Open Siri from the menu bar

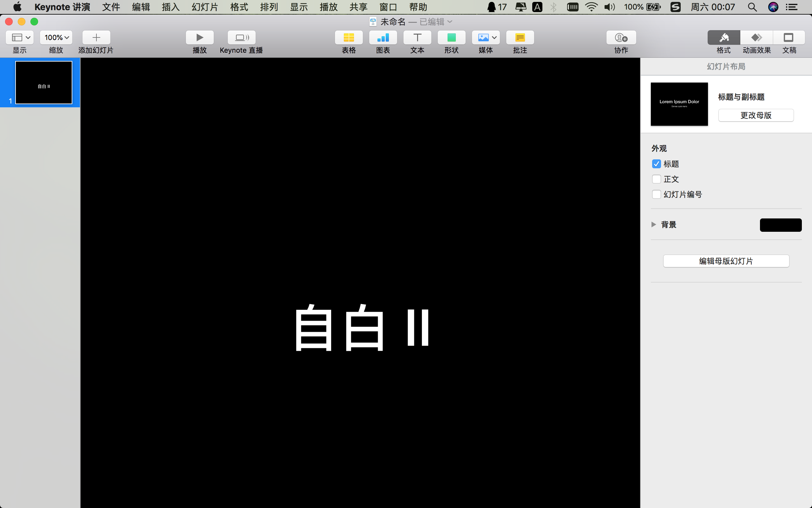pyautogui.click(x=773, y=7)
